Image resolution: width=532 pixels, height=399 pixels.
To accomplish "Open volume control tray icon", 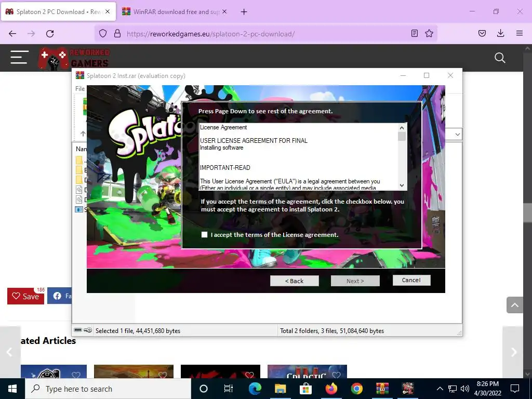I will [465, 389].
